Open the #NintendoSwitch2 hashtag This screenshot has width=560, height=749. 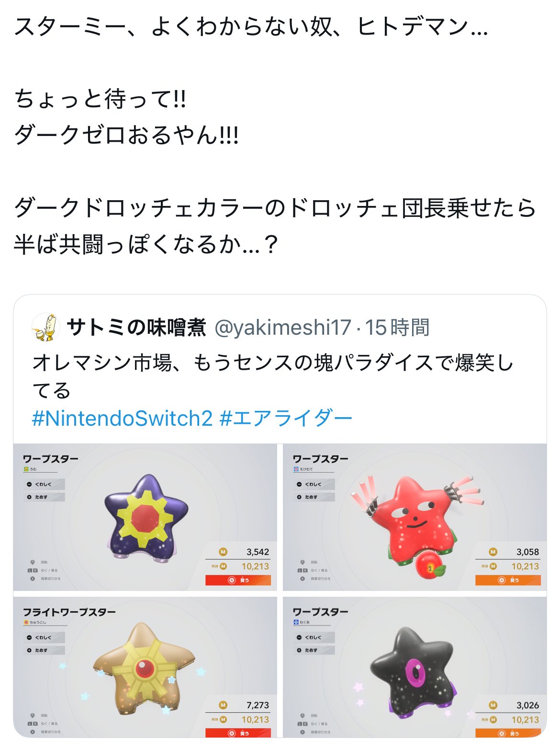(x=122, y=418)
